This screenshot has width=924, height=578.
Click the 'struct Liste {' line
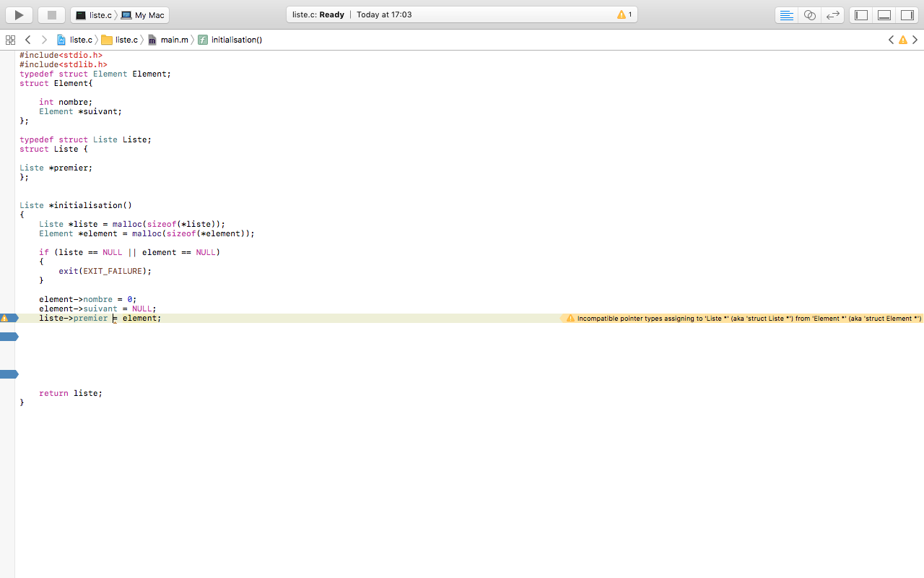pyautogui.click(x=53, y=149)
